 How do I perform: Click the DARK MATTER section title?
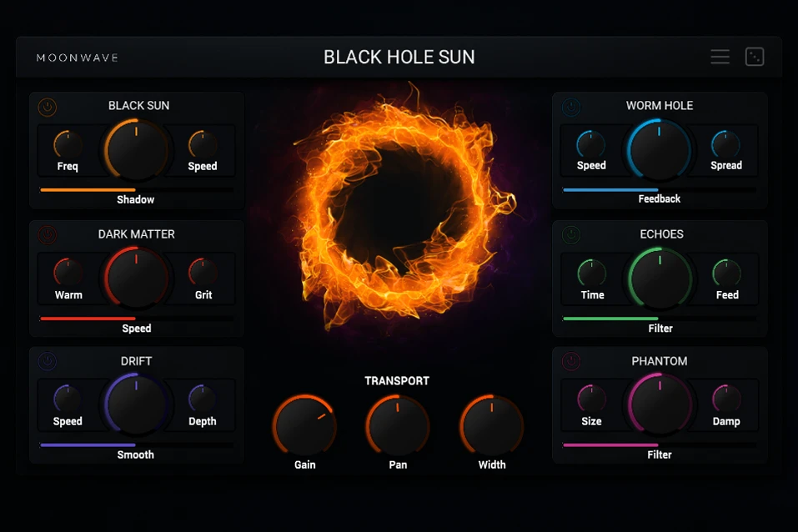point(137,234)
